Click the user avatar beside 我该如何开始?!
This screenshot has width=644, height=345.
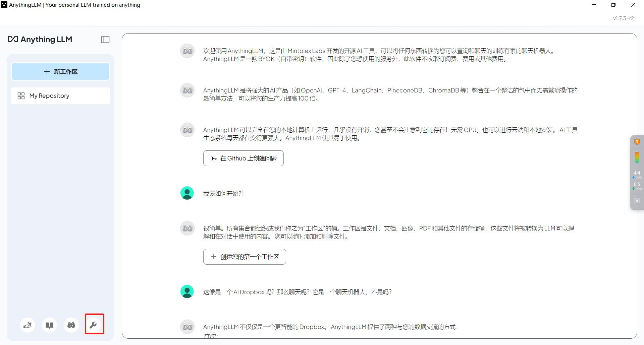tap(187, 193)
